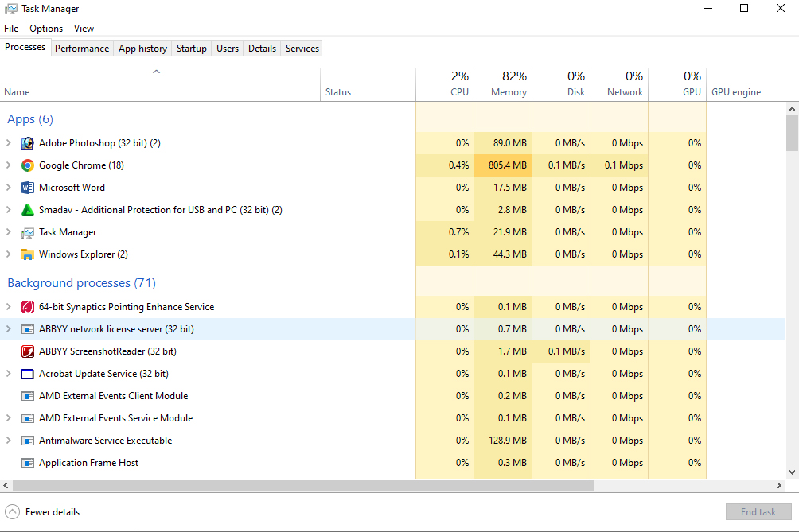
Task: Expand the Microsoft Word process group
Action: 8,188
